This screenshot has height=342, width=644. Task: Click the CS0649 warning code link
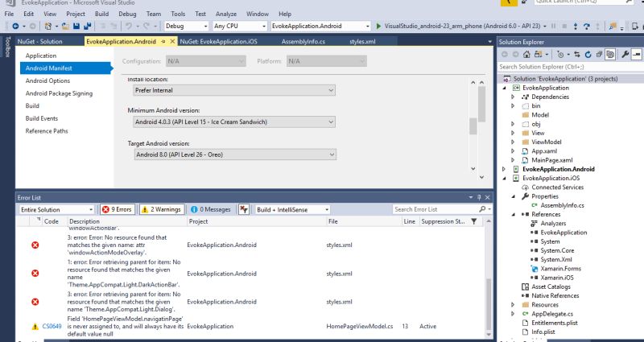(x=52, y=327)
